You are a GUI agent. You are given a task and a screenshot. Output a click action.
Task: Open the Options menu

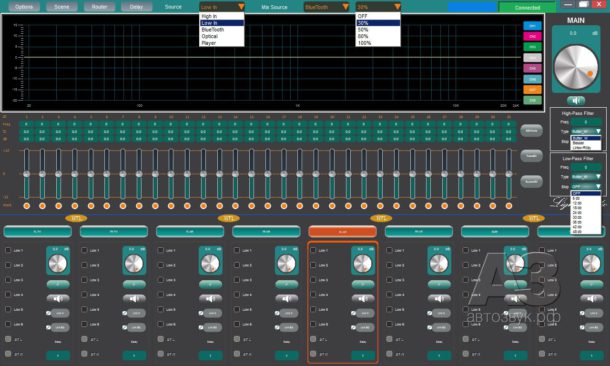(24, 7)
